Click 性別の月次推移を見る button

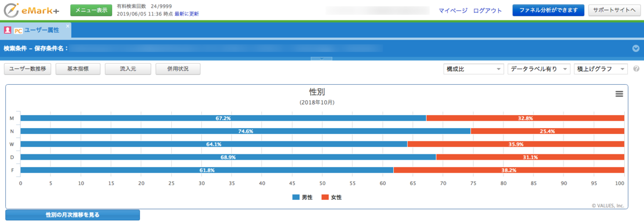click(x=72, y=215)
